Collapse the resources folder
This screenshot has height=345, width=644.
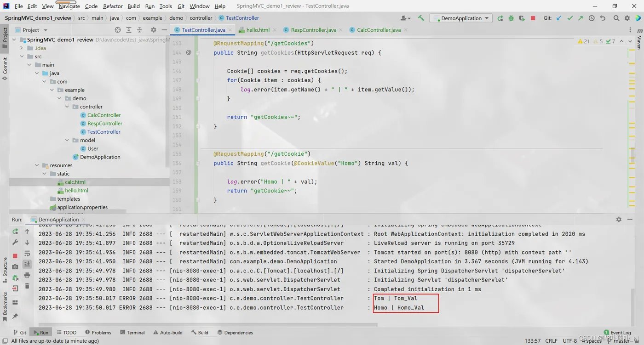click(x=37, y=165)
